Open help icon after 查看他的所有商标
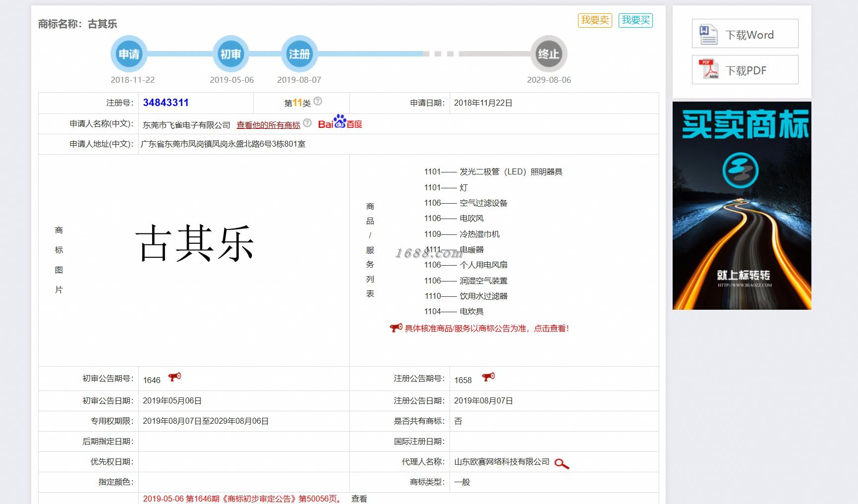The height and width of the screenshot is (504, 858). (x=307, y=123)
